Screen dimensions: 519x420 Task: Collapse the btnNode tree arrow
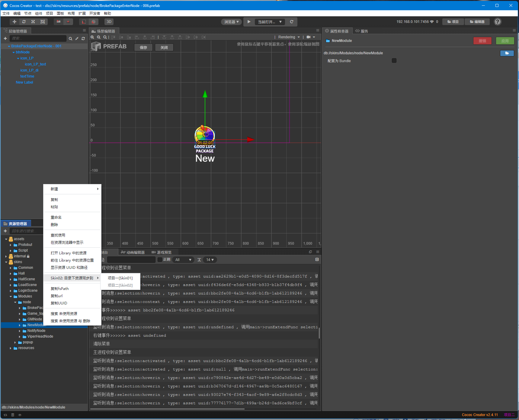[x=14, y=52]
